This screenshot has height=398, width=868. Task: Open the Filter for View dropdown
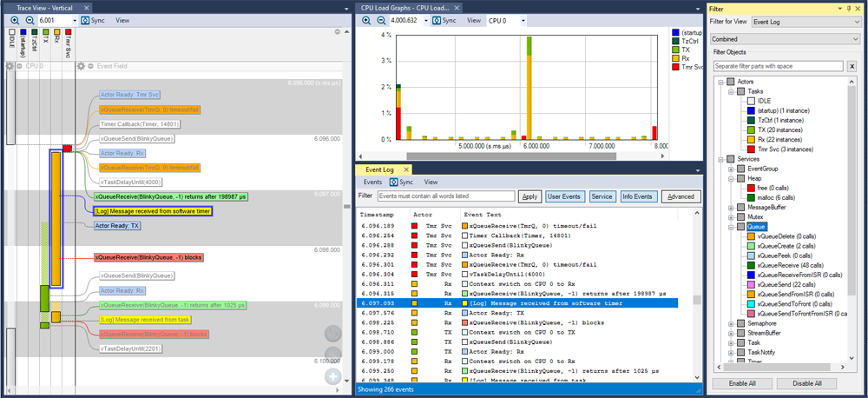[805, 20]
